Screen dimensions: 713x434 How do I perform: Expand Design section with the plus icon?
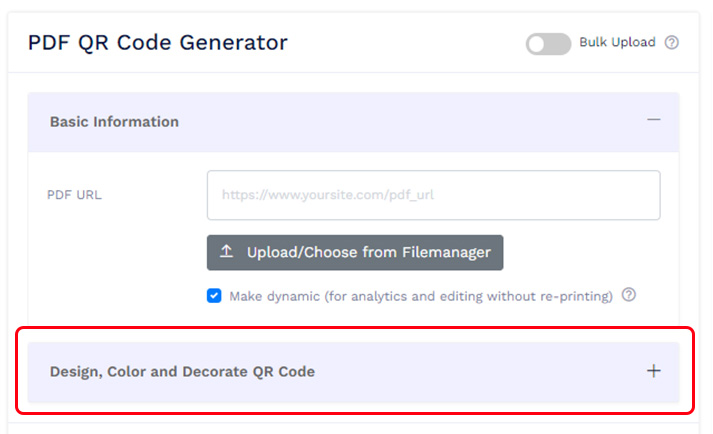pyautogui.click(x=654, y=371)
